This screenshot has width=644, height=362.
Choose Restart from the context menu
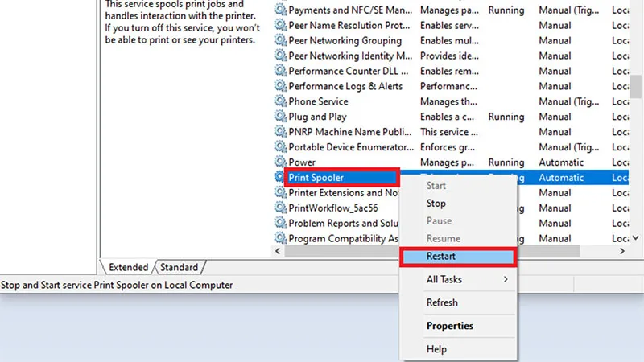point(458,257)
